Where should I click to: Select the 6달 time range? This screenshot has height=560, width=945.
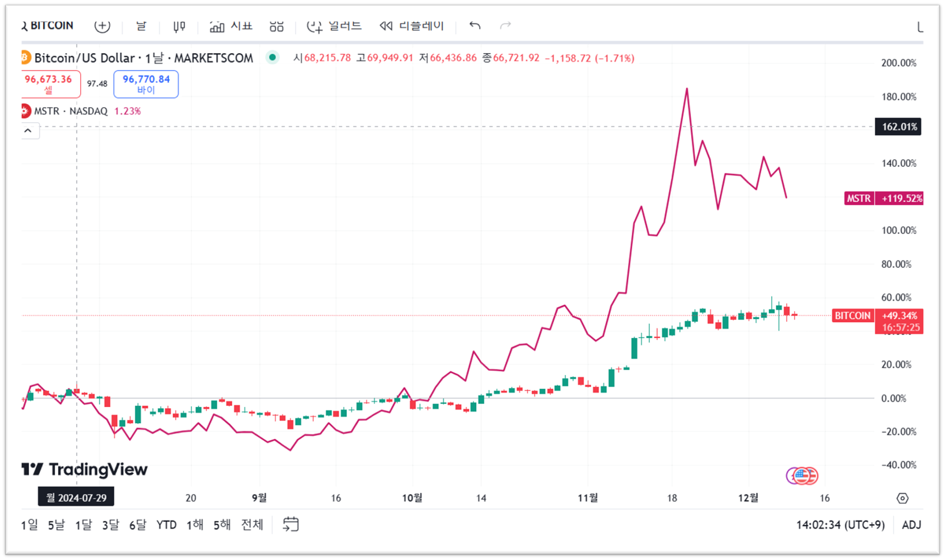pyautogui.click(x=137, y=525)
